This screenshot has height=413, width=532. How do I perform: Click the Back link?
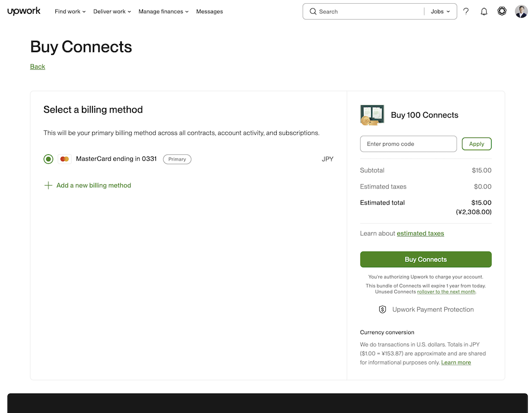point(38,67)
